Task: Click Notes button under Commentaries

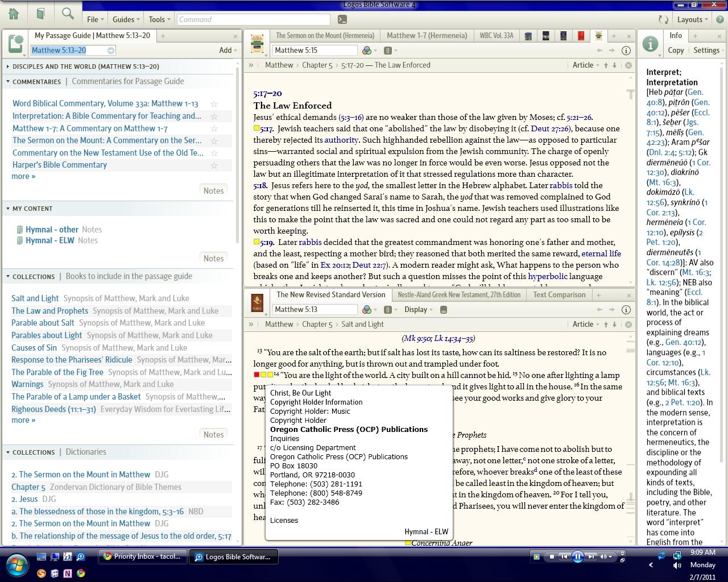Action: click(x=214, y=191)
